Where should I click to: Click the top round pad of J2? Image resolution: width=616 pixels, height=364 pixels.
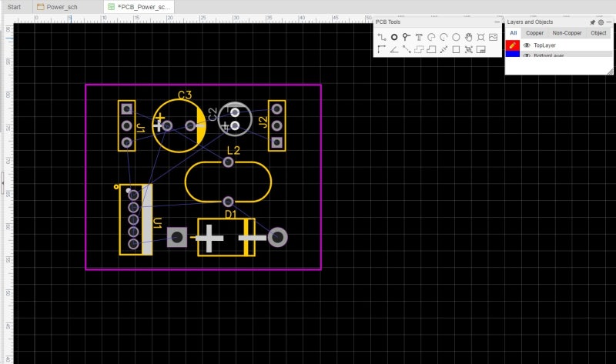coord(277,109)
